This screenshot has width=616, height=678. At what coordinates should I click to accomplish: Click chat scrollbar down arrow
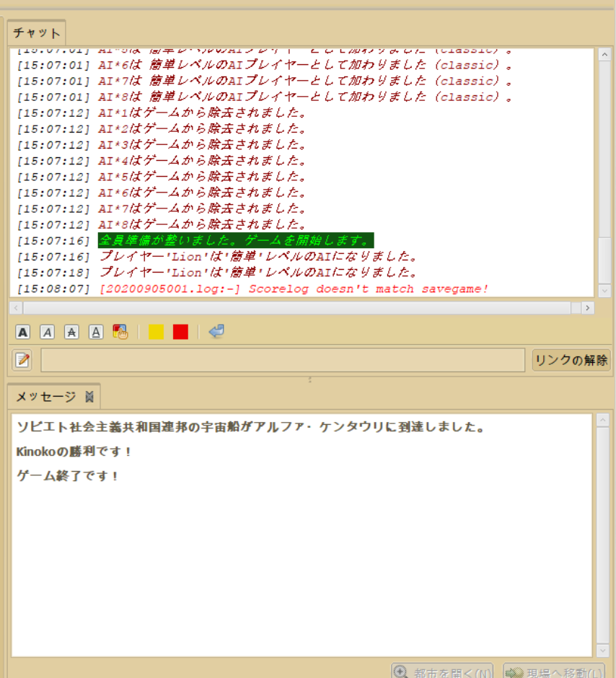click(604, 291)
